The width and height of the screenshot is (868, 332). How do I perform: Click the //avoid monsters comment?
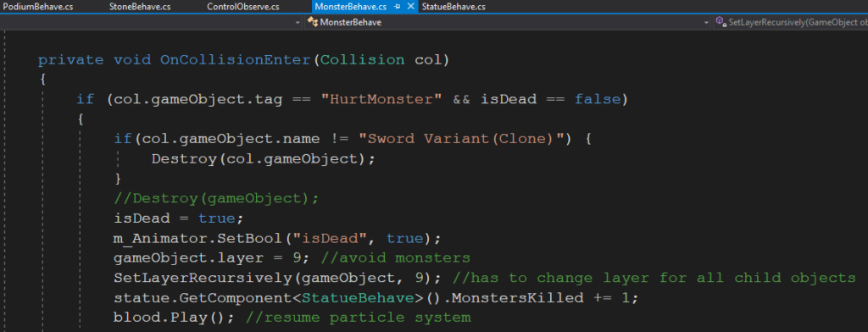pyautogui.click(x=395, y=257)
